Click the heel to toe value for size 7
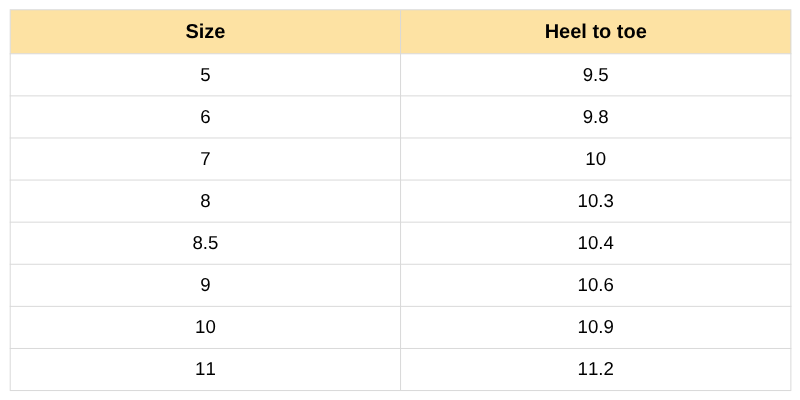Image resolution: width=800 pixels, height=400 pixels. 595,159
